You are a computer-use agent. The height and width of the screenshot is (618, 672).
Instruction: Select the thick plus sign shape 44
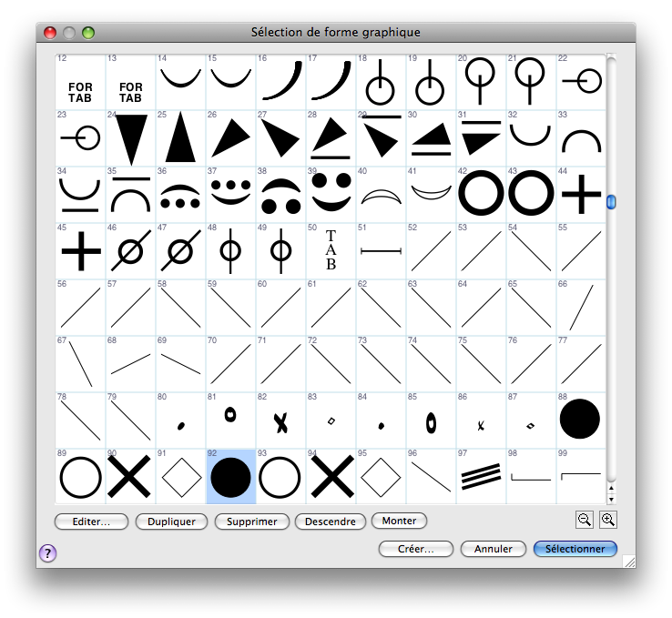(580, 195)
